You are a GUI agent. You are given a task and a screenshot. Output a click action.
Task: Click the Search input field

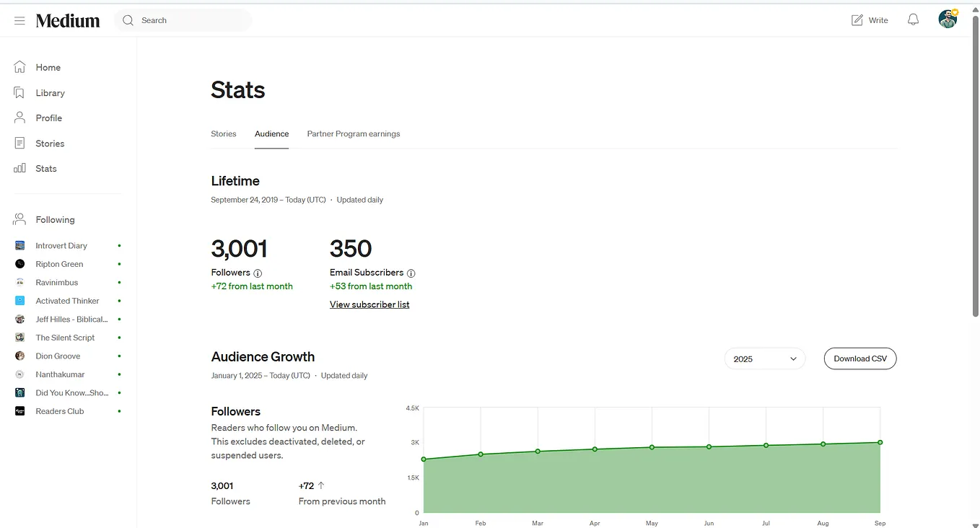(x=183, y=20)
